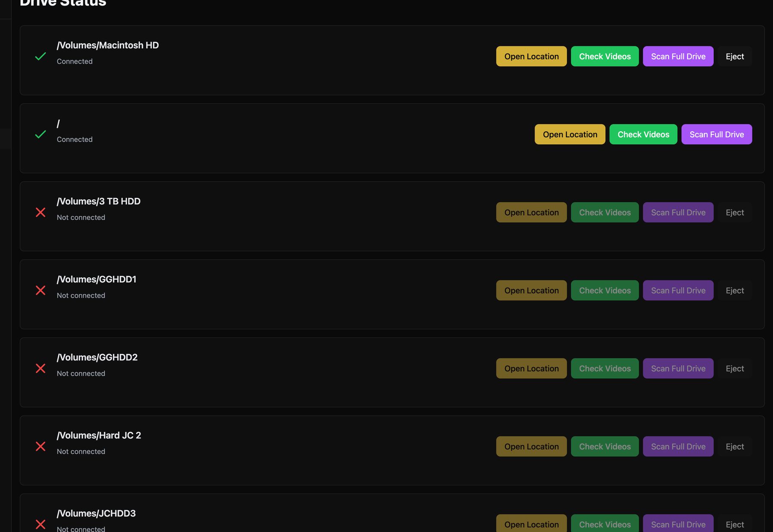Eject the GGHDD1 drive
Screen dimensions: 773x532
pyautogui.click(x=735, y=290)
